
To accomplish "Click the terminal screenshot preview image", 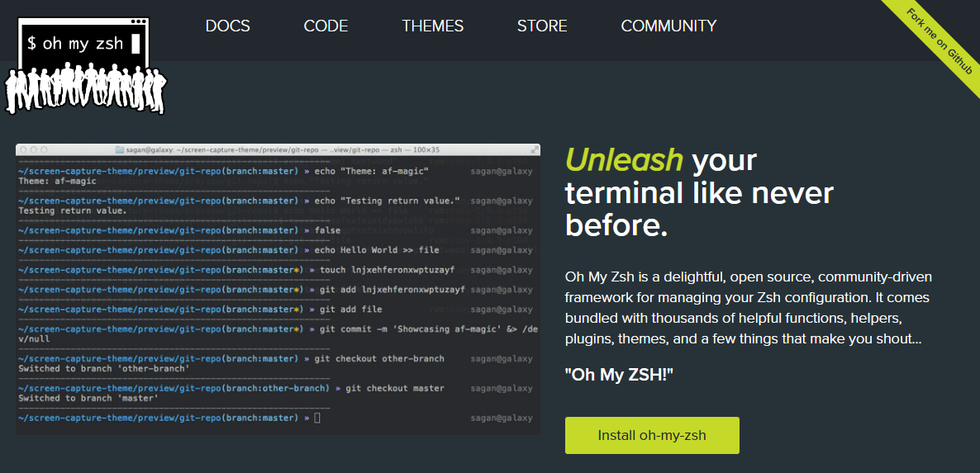I will [278, 289].
